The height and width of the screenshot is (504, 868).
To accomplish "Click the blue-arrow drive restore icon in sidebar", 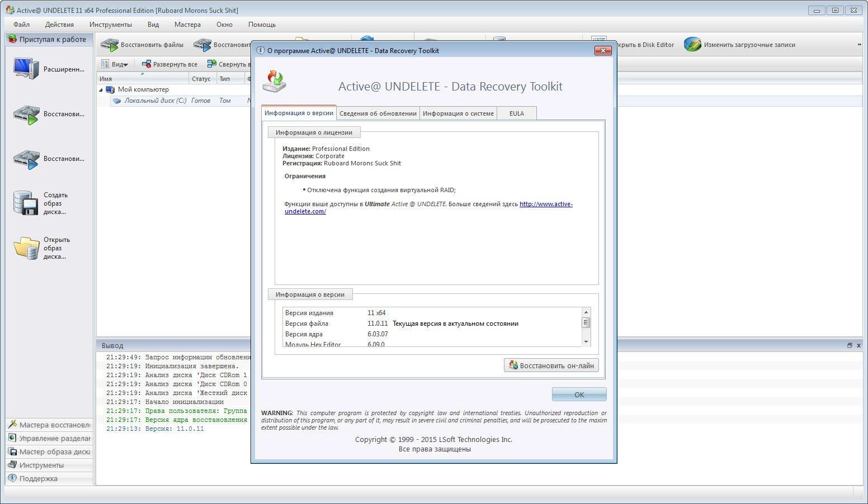I will coord(26,159).
